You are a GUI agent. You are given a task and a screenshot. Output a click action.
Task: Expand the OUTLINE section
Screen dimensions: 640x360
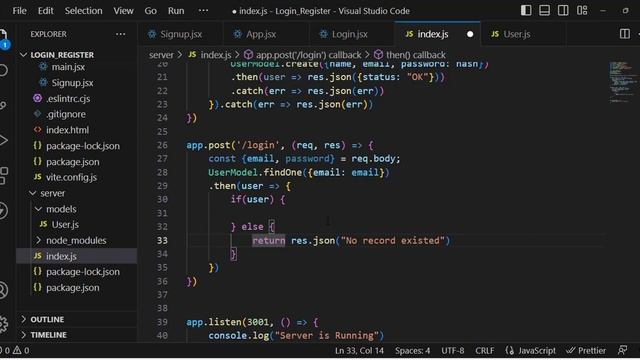click(x=47, y=319)
